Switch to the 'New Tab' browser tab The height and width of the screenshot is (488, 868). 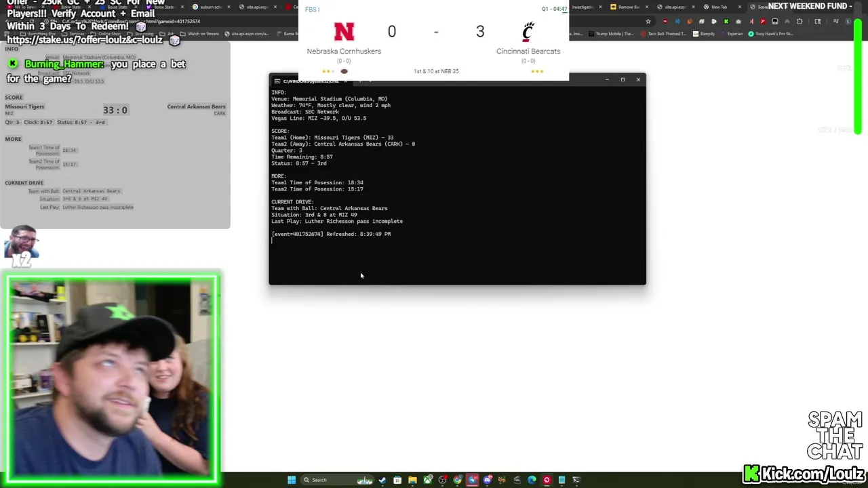tap(719, 7)
